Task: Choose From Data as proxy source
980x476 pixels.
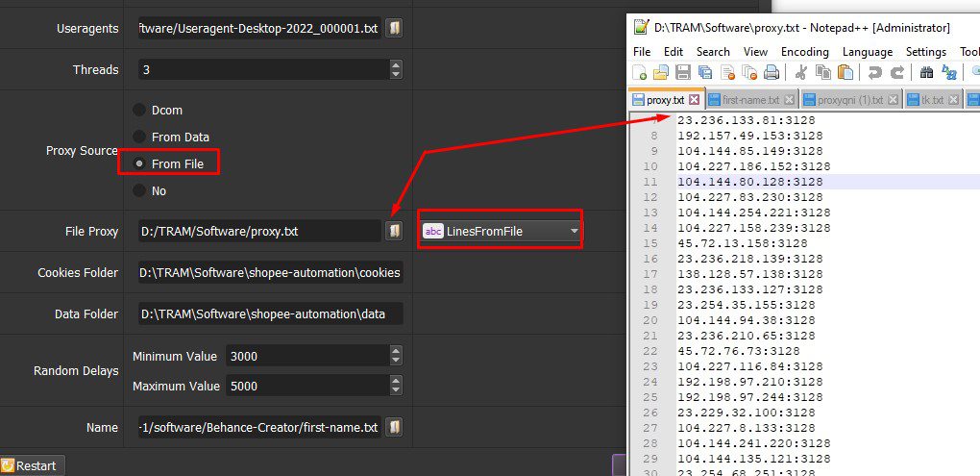Action: 138,137
